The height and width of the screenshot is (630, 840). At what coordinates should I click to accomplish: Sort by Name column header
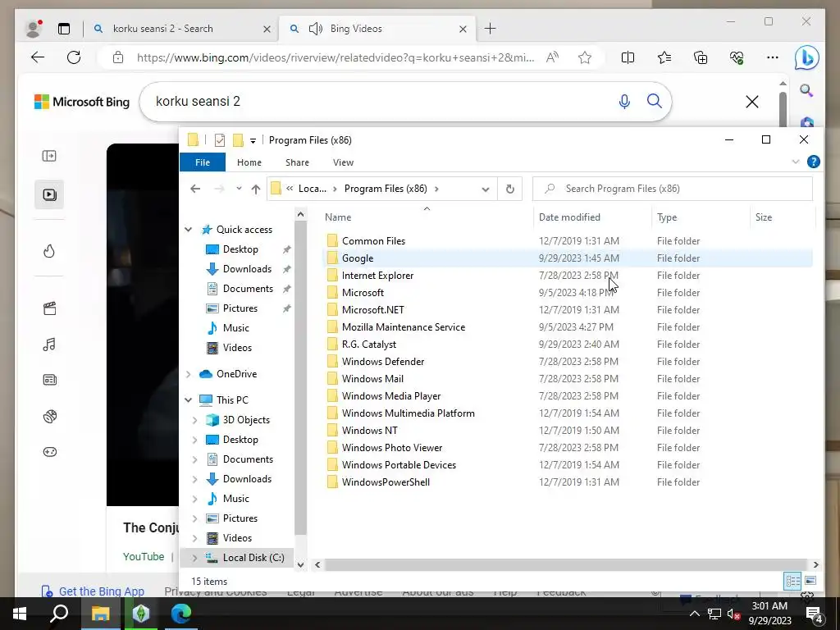tap(338, 217)
